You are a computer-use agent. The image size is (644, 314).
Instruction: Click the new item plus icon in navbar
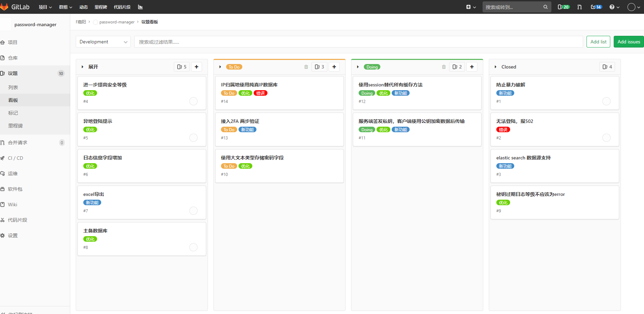pyautogui.click(x=471, y=7)
